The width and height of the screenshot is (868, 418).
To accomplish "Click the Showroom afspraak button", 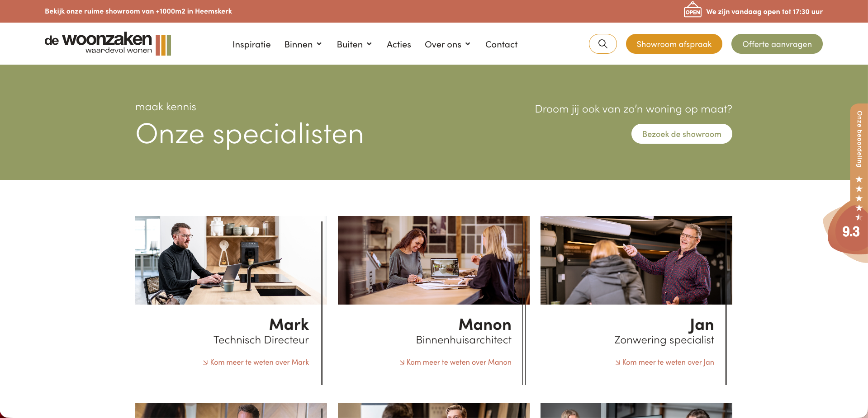I will click(x=674, y=44).
